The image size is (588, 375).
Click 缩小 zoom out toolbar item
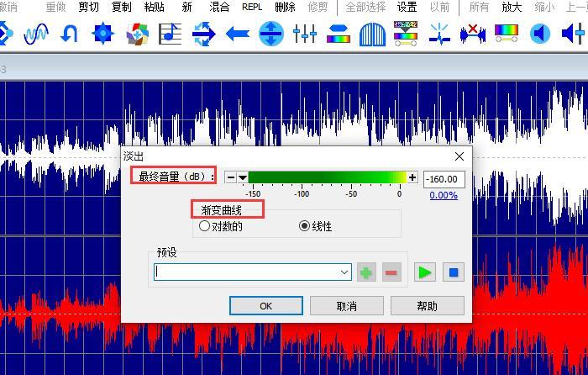coord(544,7)
